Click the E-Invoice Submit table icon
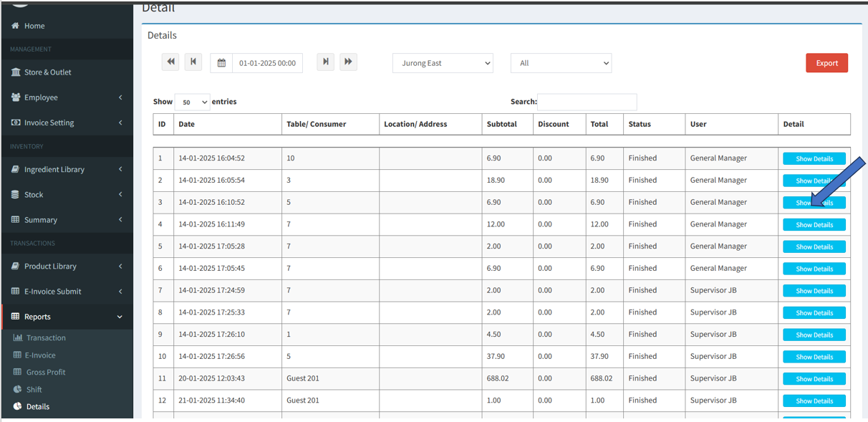This screenshot has width=868, height=422. [16, 291]
